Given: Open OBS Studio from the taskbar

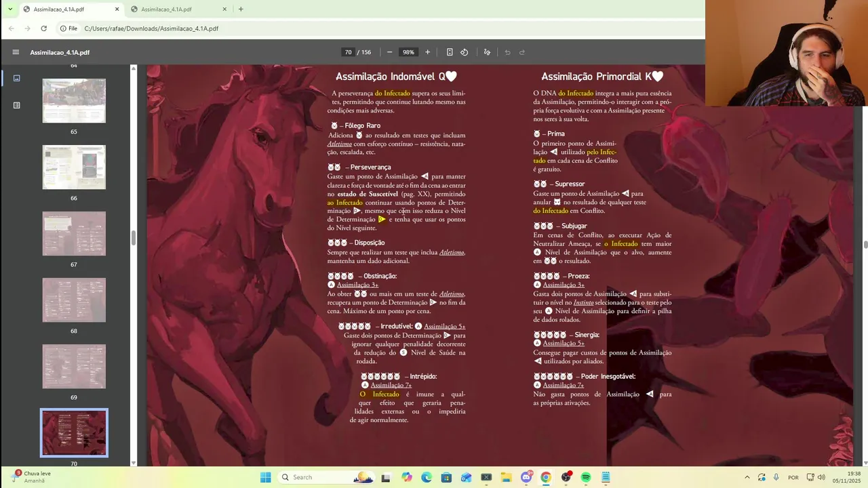Looking at the screenshot, I should (x=566, y=477).
